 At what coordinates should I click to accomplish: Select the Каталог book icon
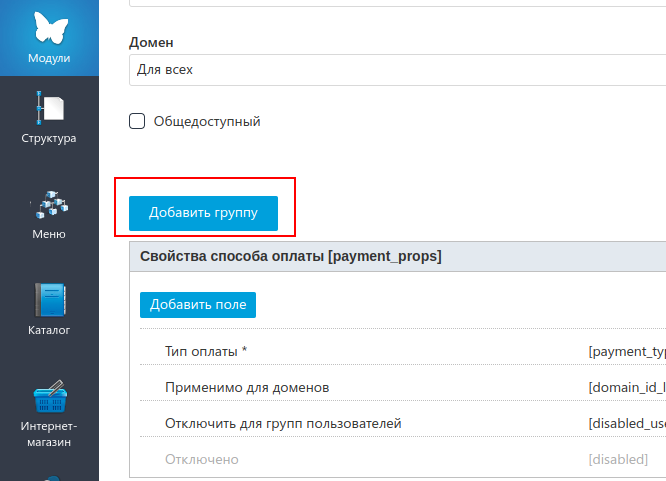tap(48, 299)
